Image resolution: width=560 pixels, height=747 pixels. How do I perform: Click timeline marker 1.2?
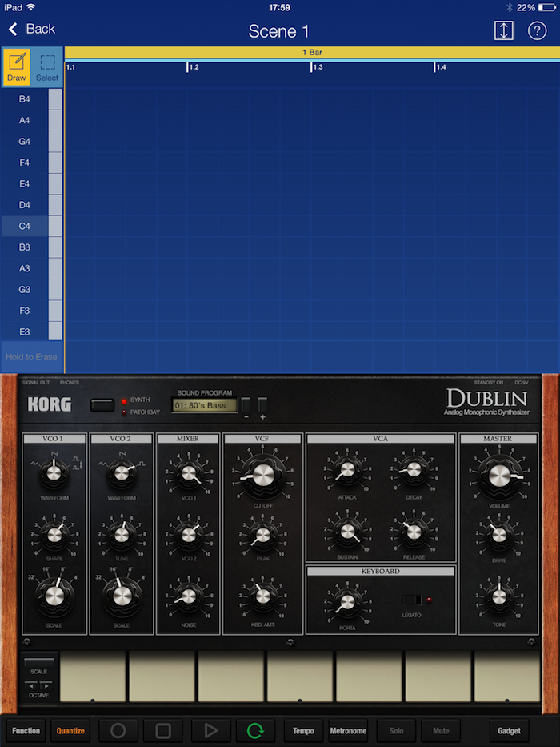[193, 67]
